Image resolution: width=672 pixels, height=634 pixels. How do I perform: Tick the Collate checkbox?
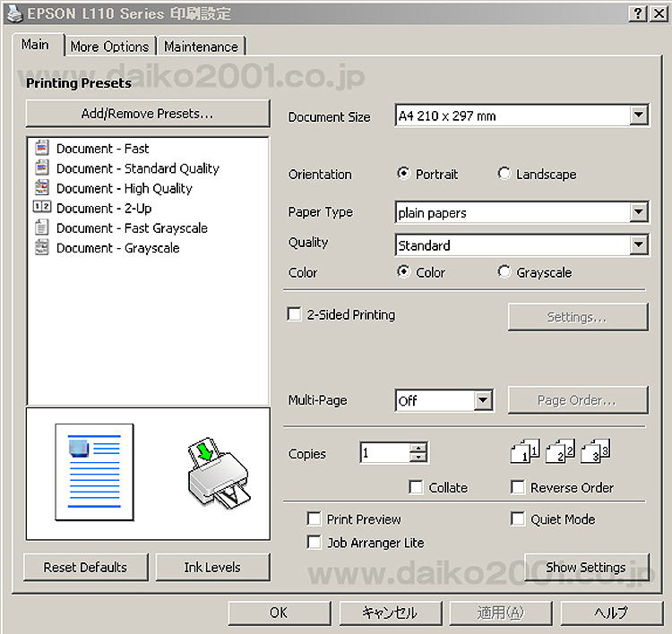click(x=416, y=487)
